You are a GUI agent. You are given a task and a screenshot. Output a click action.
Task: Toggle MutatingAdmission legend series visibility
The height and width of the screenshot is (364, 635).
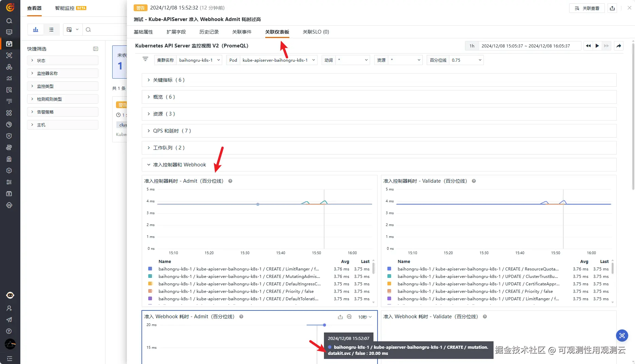(x=239, y=276)
